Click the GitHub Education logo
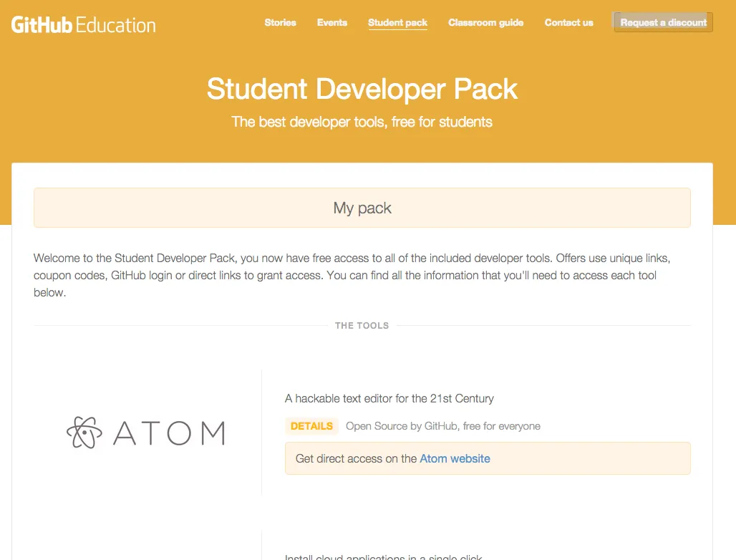This screenshot has height=560, width=736. [82, 24]
